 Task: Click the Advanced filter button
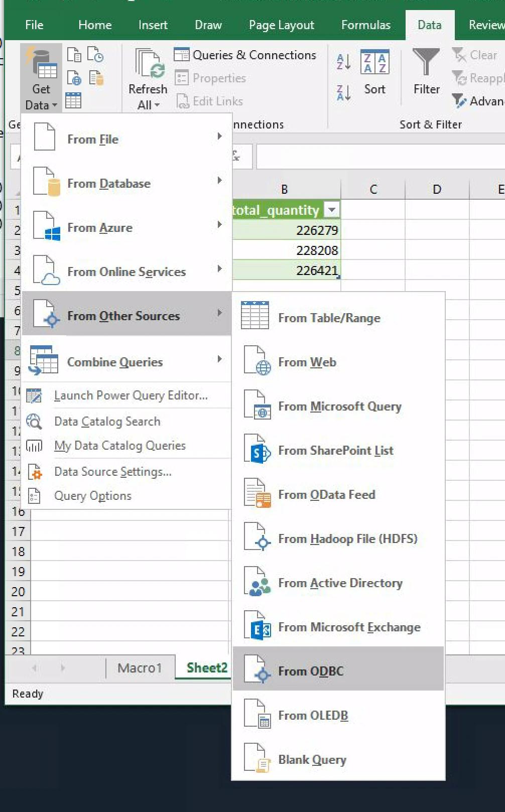pos(478,101)
